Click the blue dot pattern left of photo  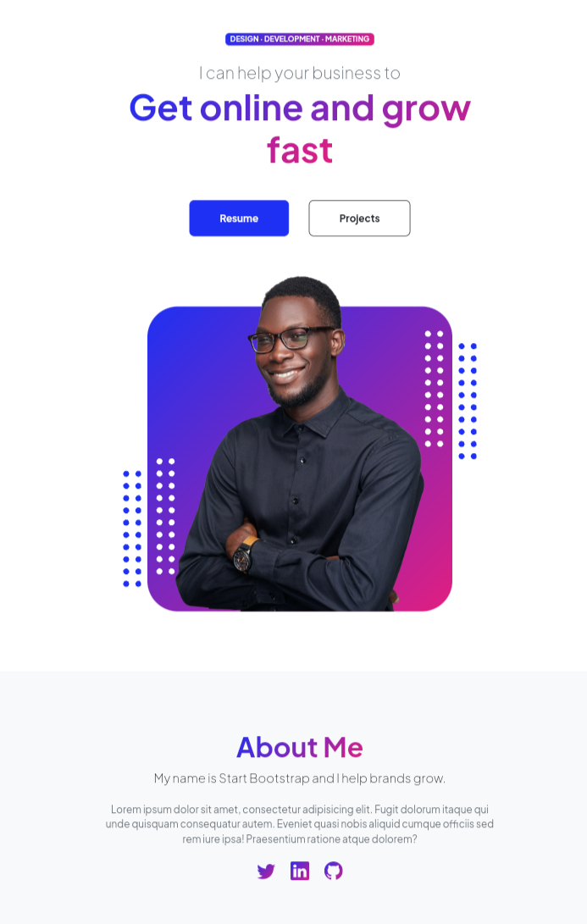pos(132,528)
